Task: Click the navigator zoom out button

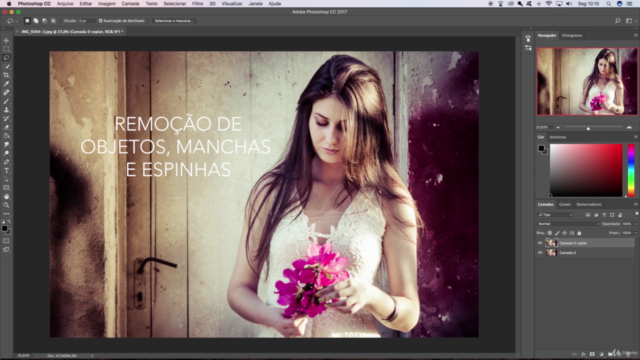Action: coord(558,128)
